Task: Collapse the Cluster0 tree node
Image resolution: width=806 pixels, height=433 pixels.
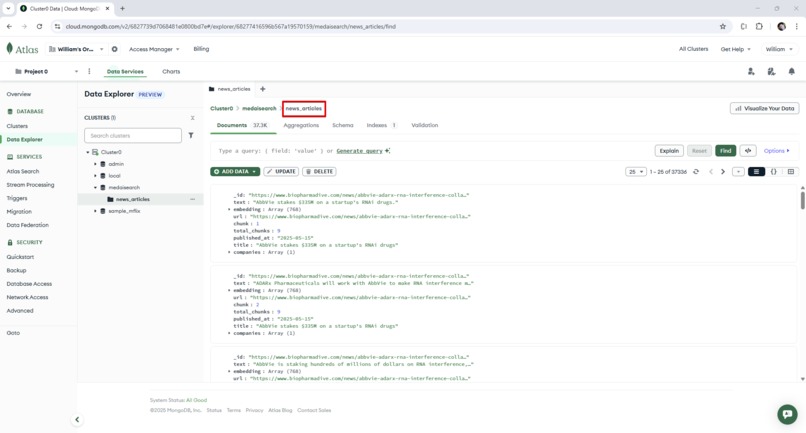Action: coord(88,152)
